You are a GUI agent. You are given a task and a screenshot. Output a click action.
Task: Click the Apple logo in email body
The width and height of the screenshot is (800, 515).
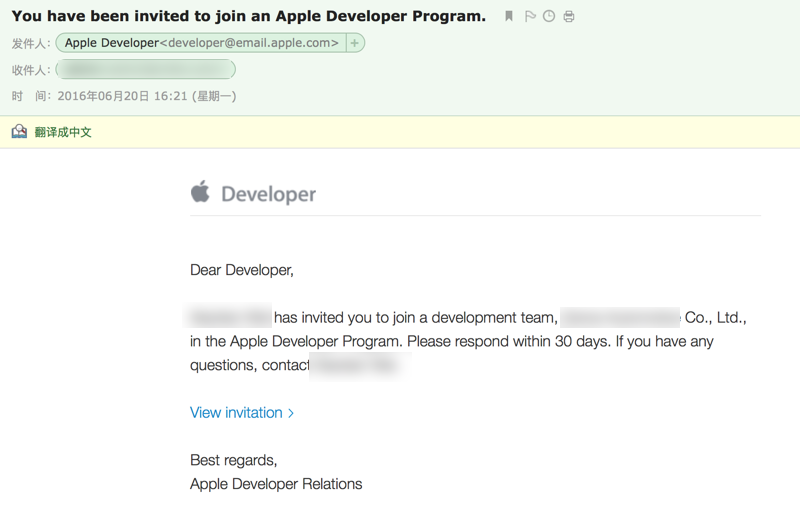(x=201, y=192)
